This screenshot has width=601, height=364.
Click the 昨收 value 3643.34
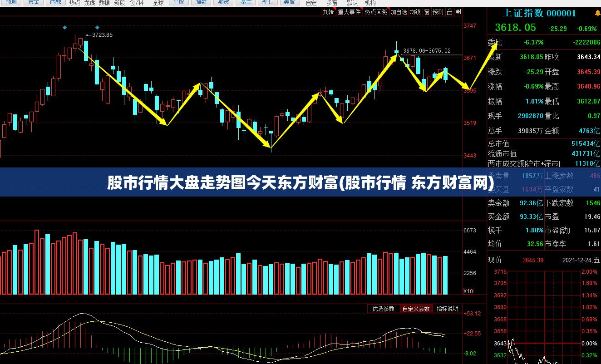point(589,57)
